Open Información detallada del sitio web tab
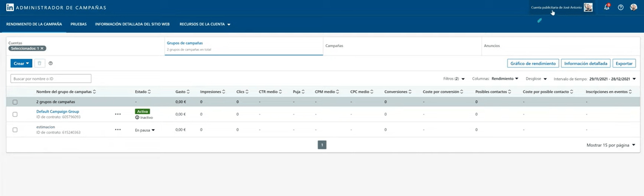644x196 pixels. click(132, 24)
